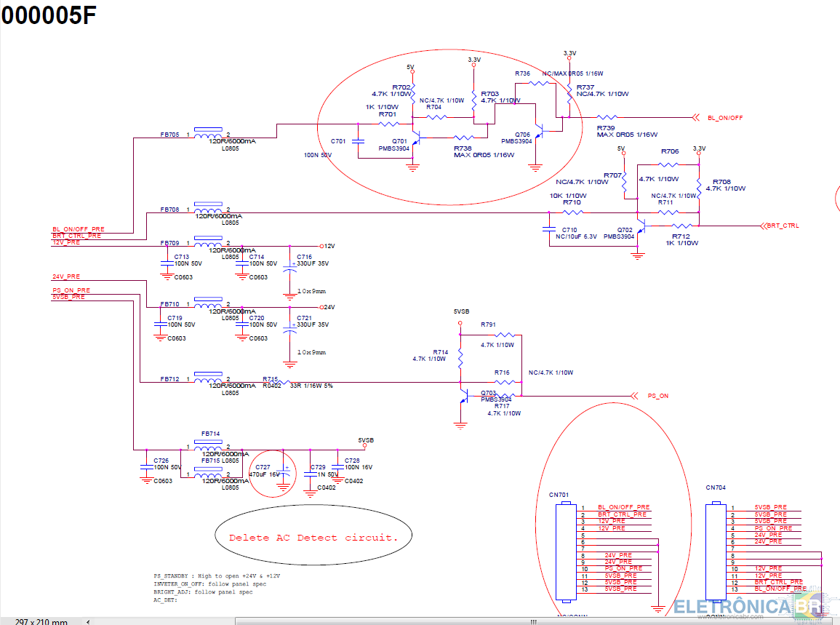This screenshot has height=625, width=840.
Task: Click the R707 resistor designator
Action: (x=613, y=175)
